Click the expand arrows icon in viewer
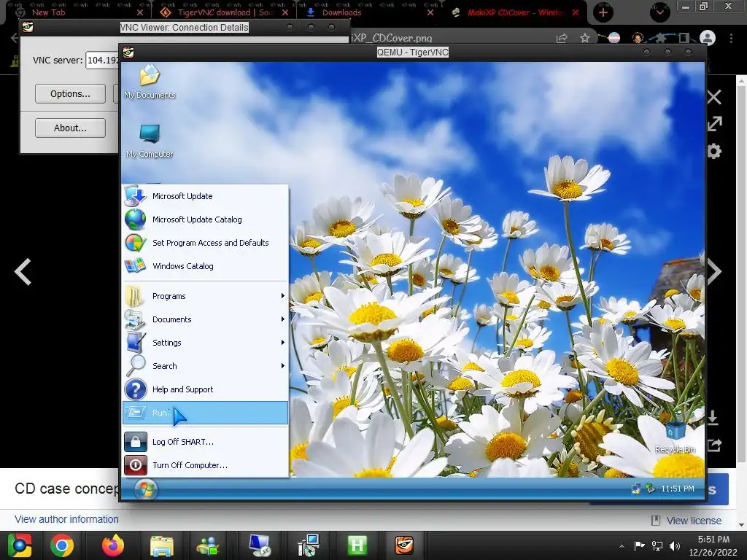747x560 pixels. (x=714, y=124)
